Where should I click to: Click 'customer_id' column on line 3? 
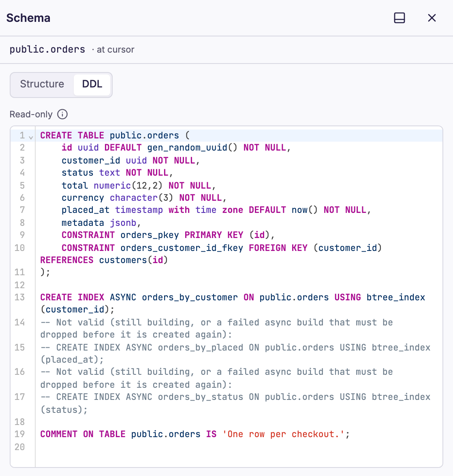click(91, 161)
